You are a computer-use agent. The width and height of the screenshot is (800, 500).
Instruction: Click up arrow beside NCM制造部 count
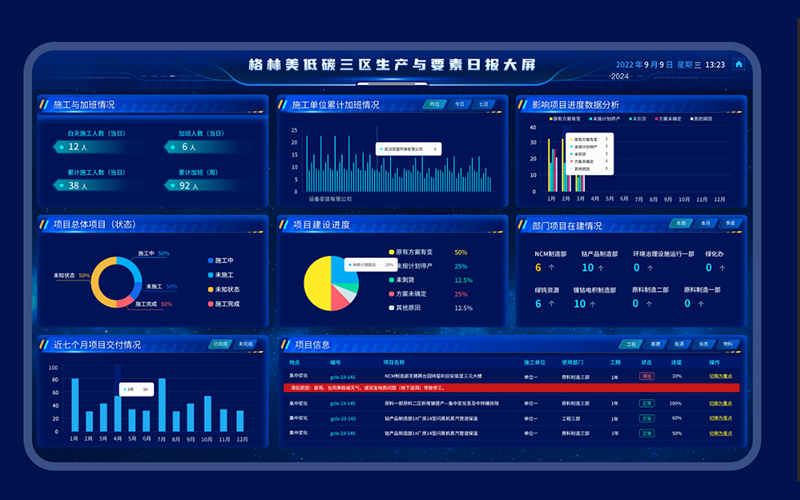click(552, 267)
